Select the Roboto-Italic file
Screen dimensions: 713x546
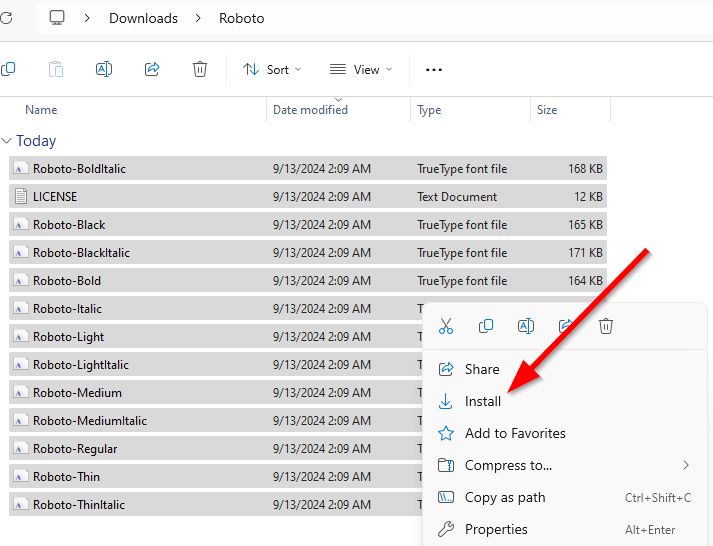coord(216,309)
